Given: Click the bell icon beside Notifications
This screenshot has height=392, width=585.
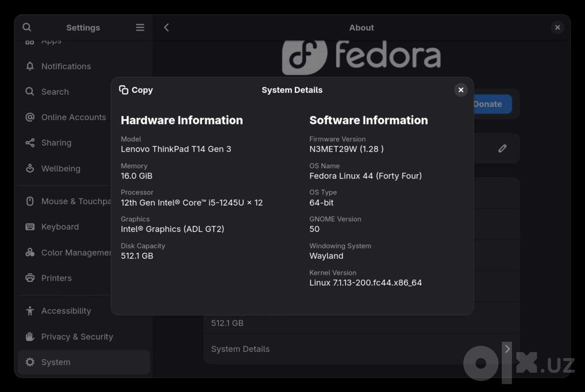Looking at the screenshot, I should pyautogui.click(x=30, y=66).
